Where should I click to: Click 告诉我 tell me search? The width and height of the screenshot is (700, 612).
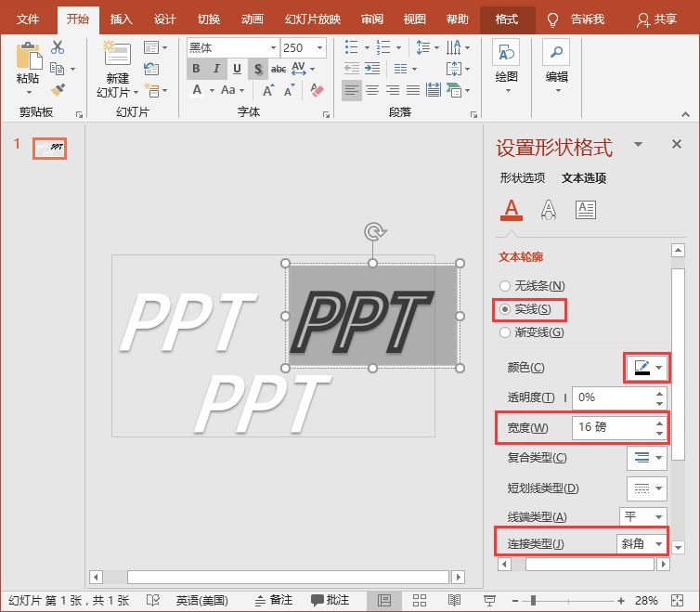click(x=576, y=20)
